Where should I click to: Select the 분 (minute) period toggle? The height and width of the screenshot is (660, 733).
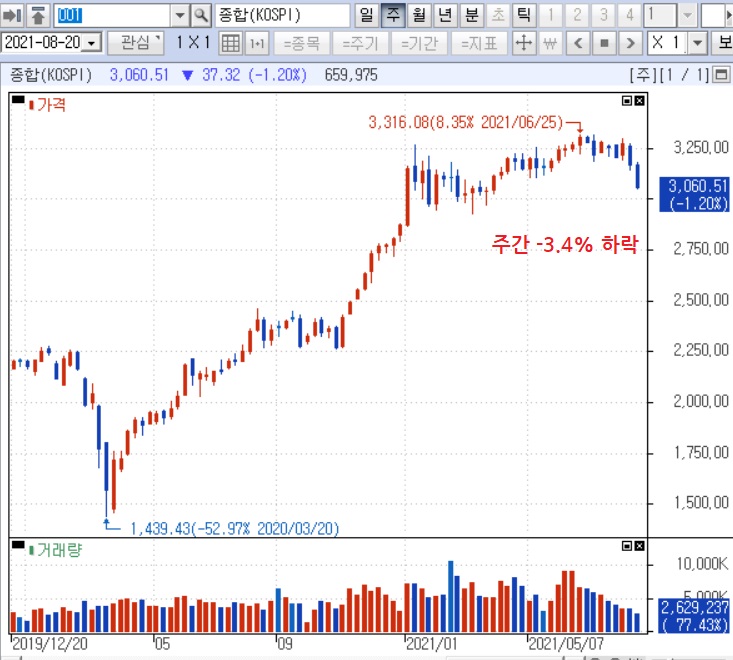click(x=472, y=15)
